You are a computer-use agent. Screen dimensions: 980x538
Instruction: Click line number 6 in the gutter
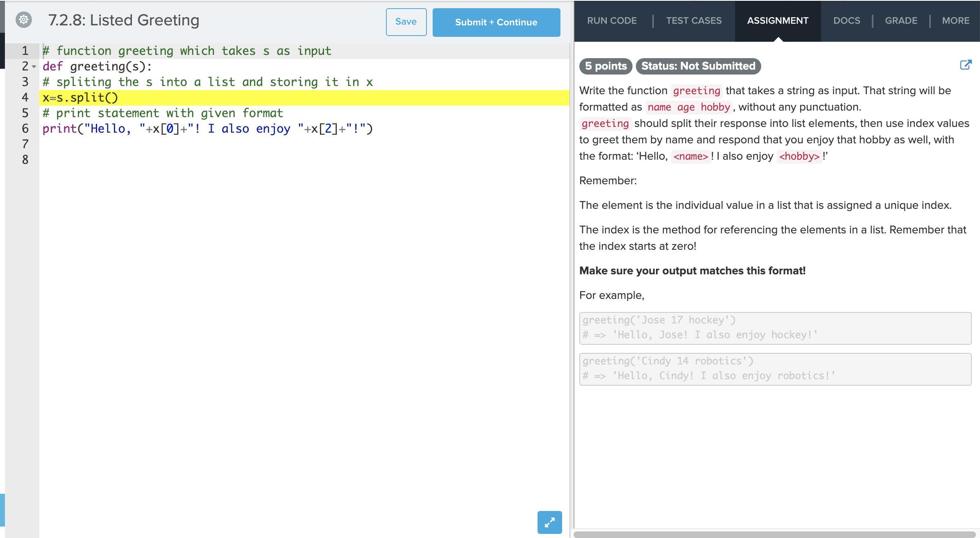[x=25, y=129]
